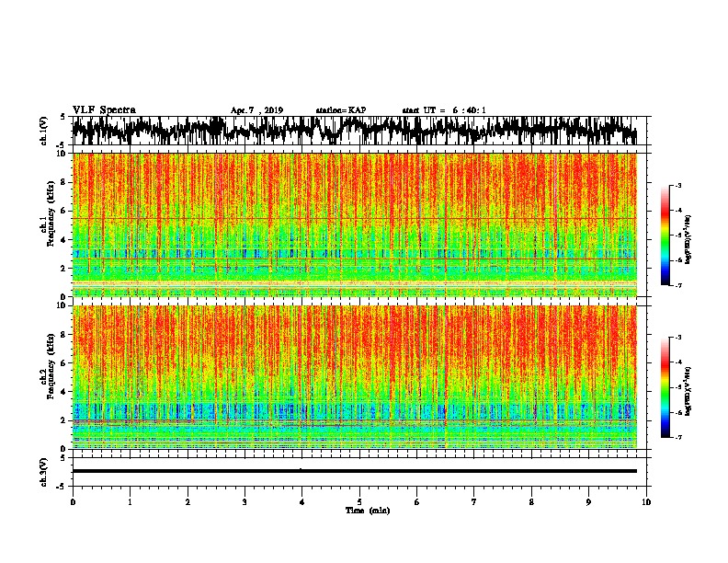This screenshot has width=728, height=563.
Task: Click the "3" tick on the time axis
Action: pos(245,502)
